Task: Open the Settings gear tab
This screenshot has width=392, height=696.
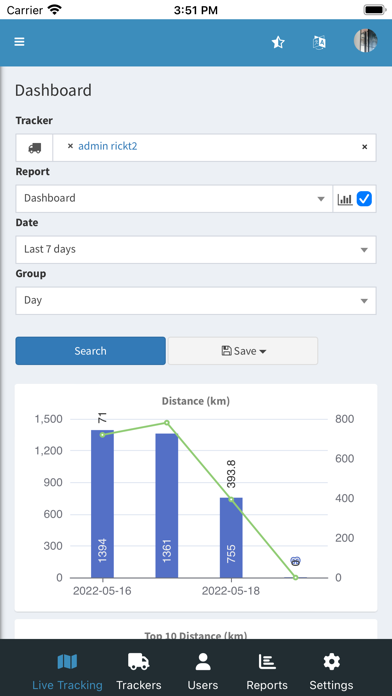Action: point(331,671)
